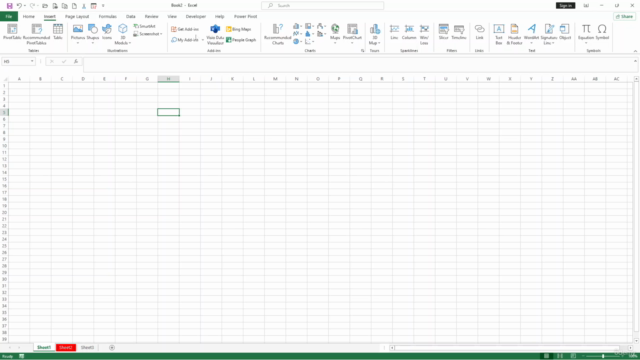The width and height of the screenshot is (640, 360).
Task: Insert a PivotTable
Action: tap(12, 33)
